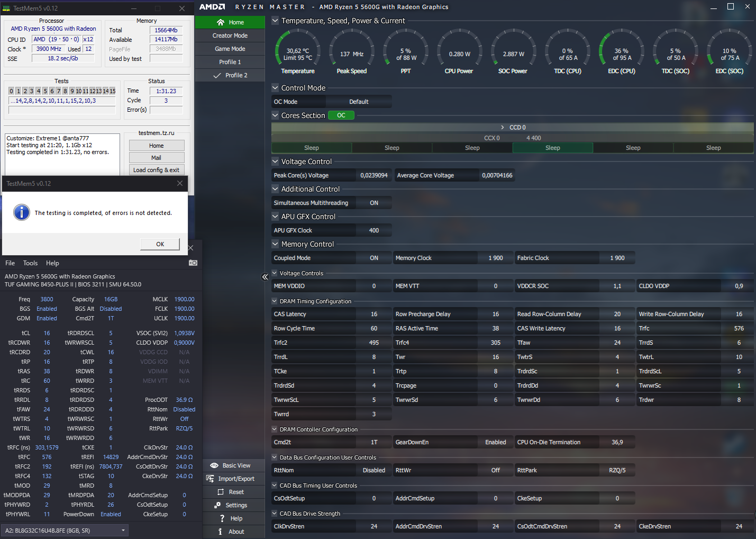This screenshot has height=539, width=756.
Task: Expand the CCD 0 chevron
Action: pyautogui.click(x=503, y=128)
